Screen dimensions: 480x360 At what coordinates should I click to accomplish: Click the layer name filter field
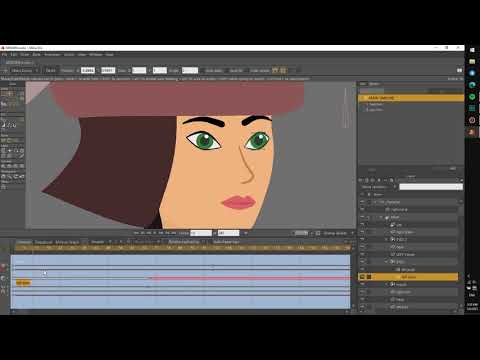tap(431, 187)
